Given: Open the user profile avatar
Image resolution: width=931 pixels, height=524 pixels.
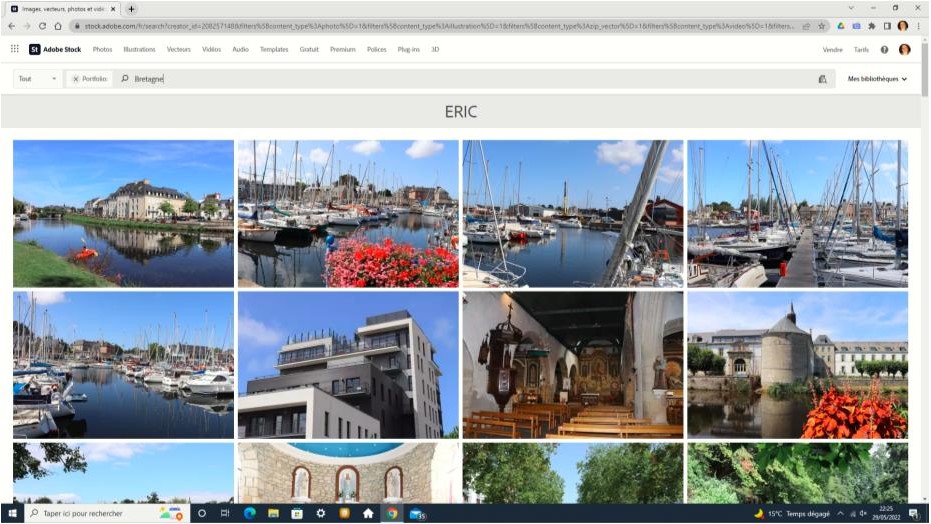Looking at the screenshot, I should coord(904,49).
